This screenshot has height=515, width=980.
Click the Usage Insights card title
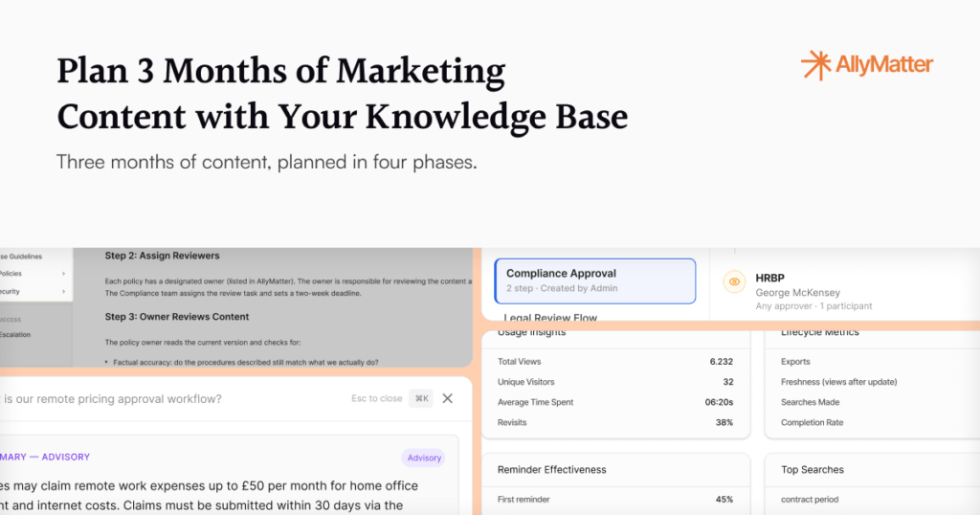tap(531, 333)
